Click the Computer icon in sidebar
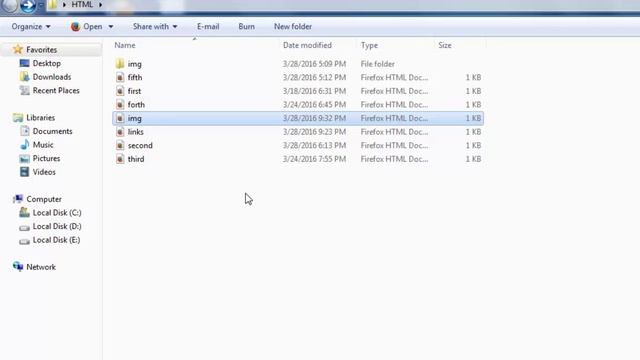This screenshot has width=640, height=360. tap(18, 199)
